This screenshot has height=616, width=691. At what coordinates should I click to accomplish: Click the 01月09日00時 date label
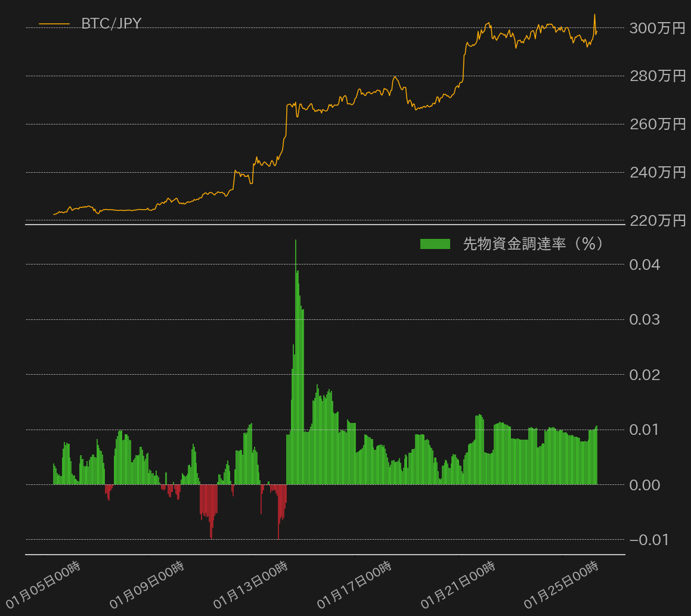(147, 585)
